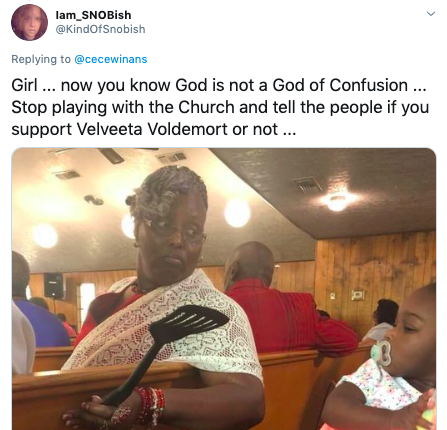The width and height of the screenshot is (447, 430).
Task: Open the Iam_SNOBish profile avatar
Action: pos(29,22)
